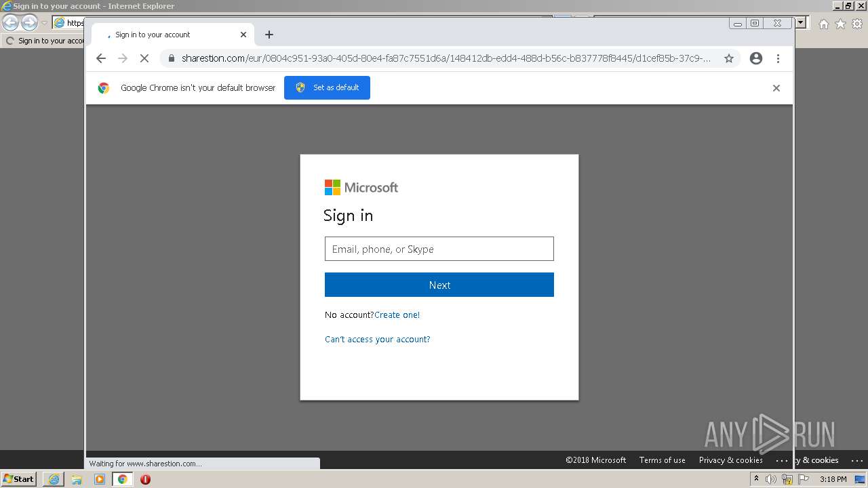Show hidden system tray icons

756,479
